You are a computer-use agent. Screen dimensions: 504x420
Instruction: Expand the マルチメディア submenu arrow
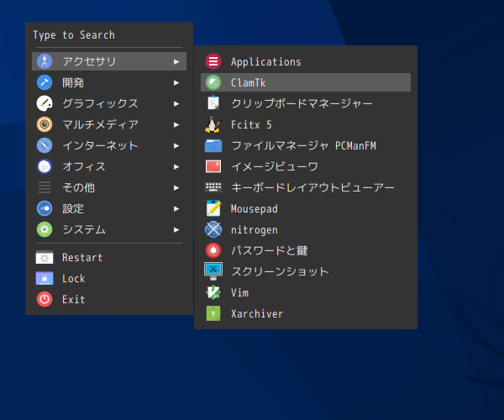(176, 124)
